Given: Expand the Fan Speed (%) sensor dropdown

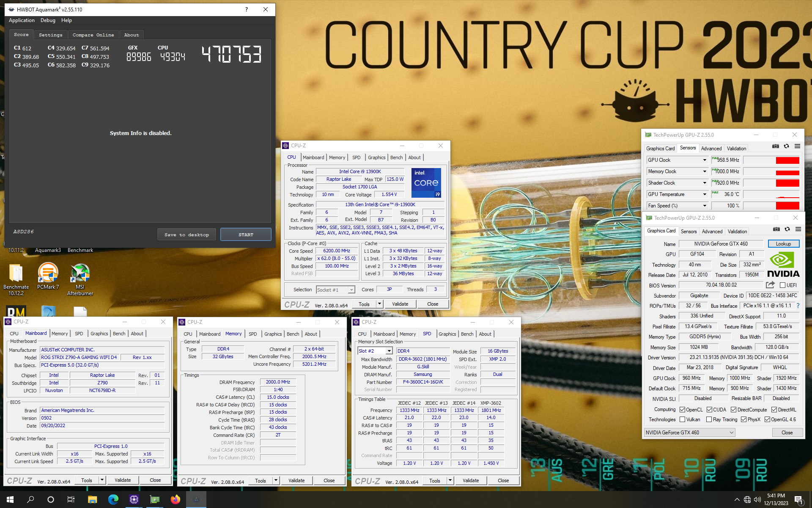Looking at the screenshot, I should pos(705,206).
